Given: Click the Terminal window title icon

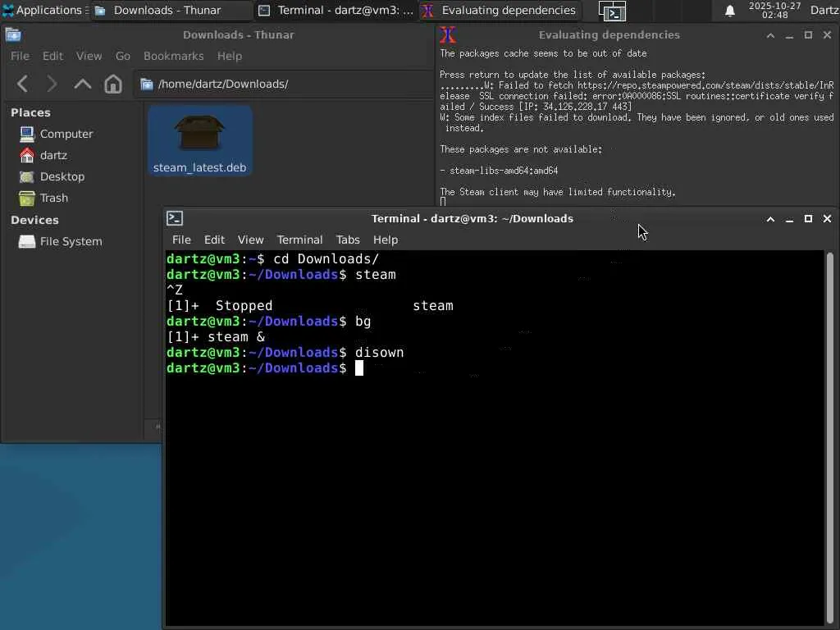Looking at the screenshot, I should click(x=175, y=218).
